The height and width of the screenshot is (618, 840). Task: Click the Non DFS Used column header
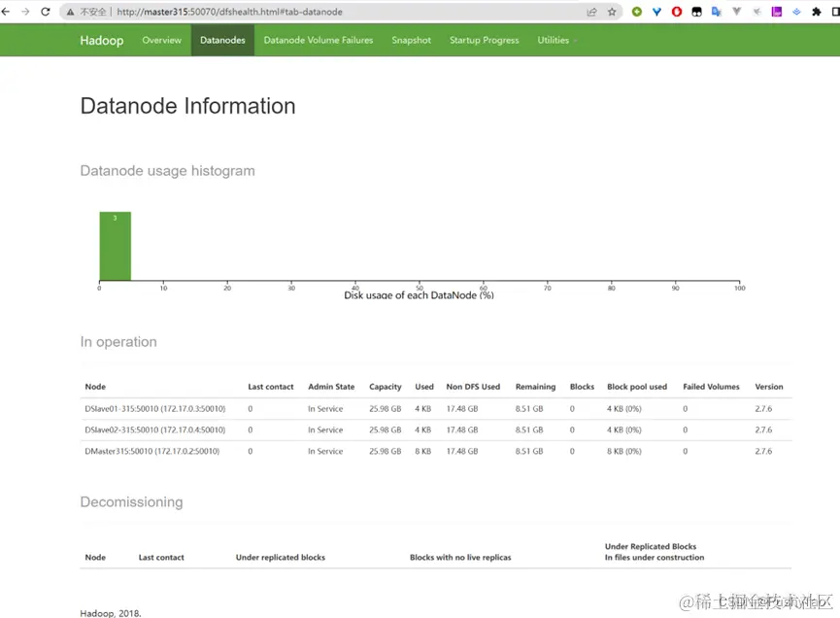[x=473, y=387]
